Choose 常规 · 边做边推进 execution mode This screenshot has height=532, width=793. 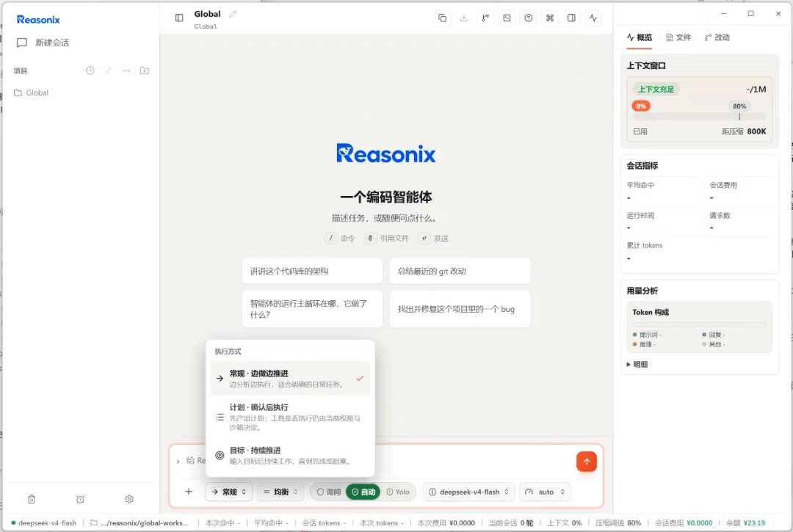click(290, 378)
